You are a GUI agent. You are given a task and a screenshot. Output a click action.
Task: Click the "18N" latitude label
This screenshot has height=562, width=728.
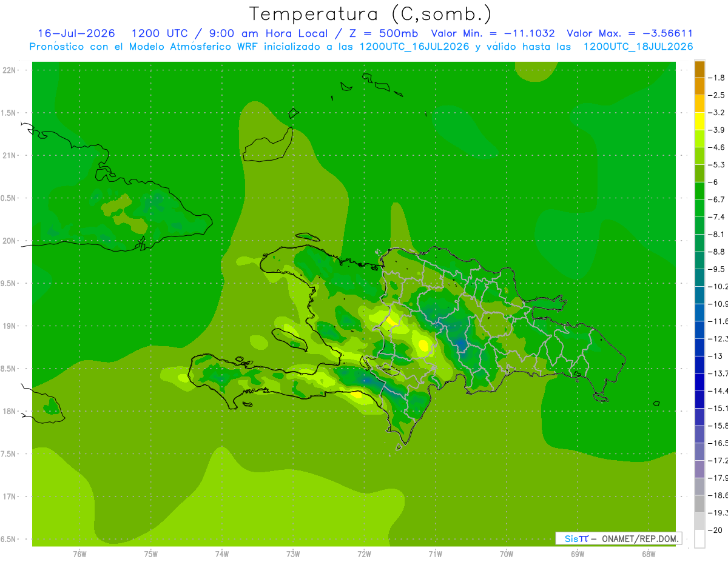click(9, 411)
